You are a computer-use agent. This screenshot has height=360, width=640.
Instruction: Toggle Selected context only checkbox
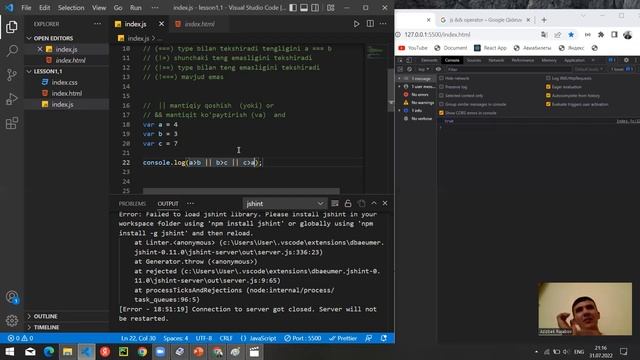pos(441,96)
